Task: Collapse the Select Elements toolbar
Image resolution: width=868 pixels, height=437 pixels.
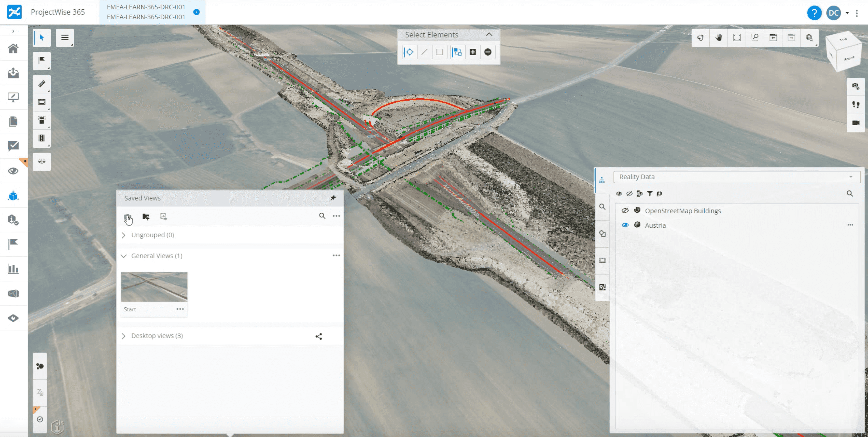Action: 489,34
